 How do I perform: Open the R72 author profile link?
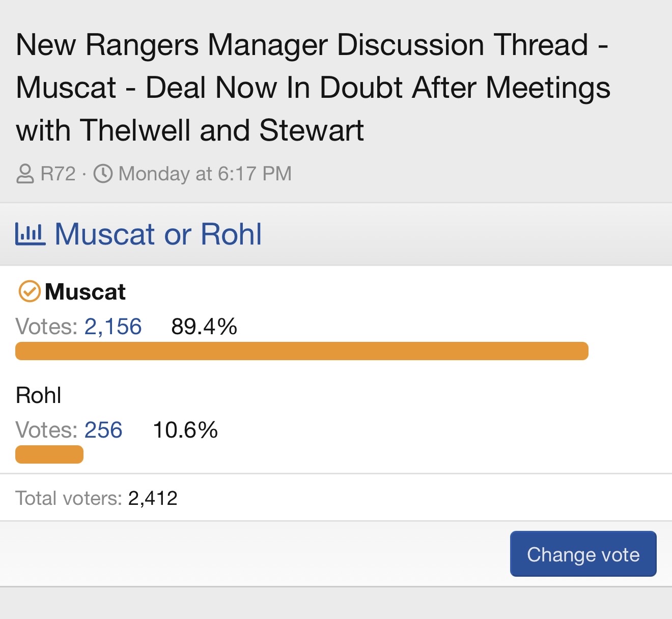(x=58, y=174)
